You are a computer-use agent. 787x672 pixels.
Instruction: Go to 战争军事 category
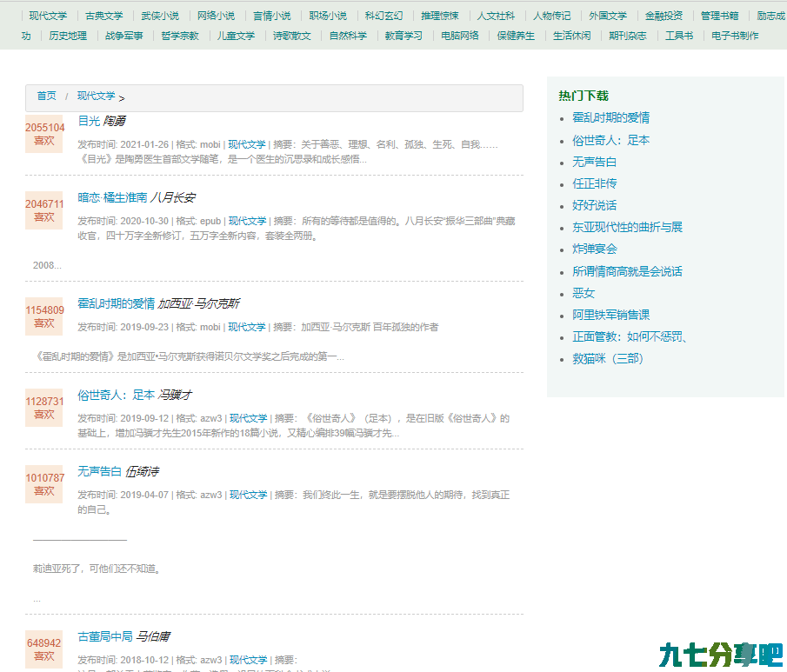(x=124, y=36)
